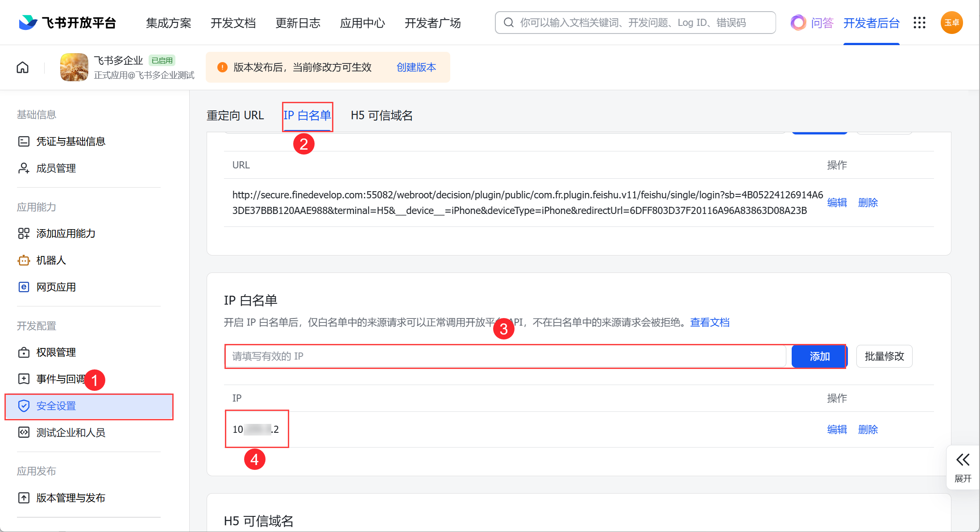Click the blue 添加 button for IP
The image size is (980, 532).
pos(819,356)
